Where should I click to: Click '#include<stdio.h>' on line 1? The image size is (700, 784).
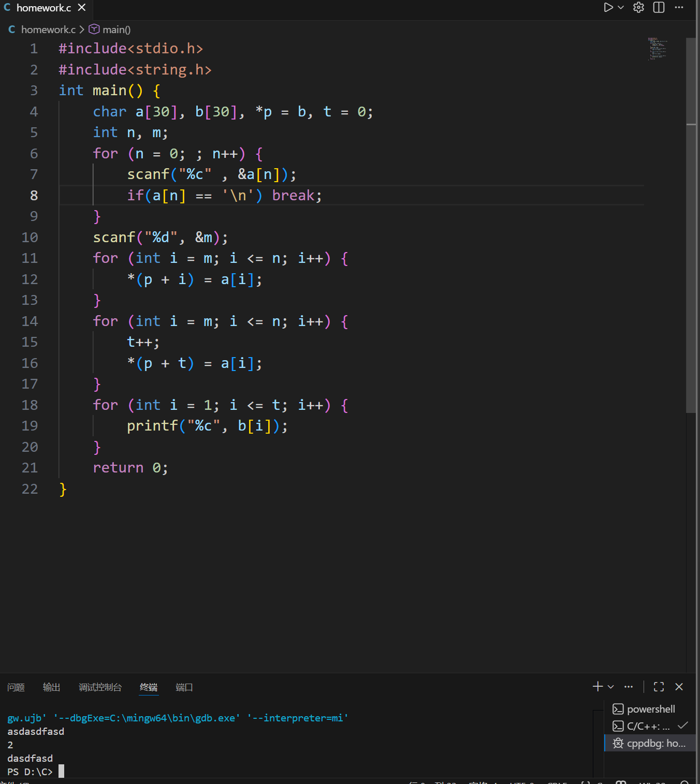[130, 49]
